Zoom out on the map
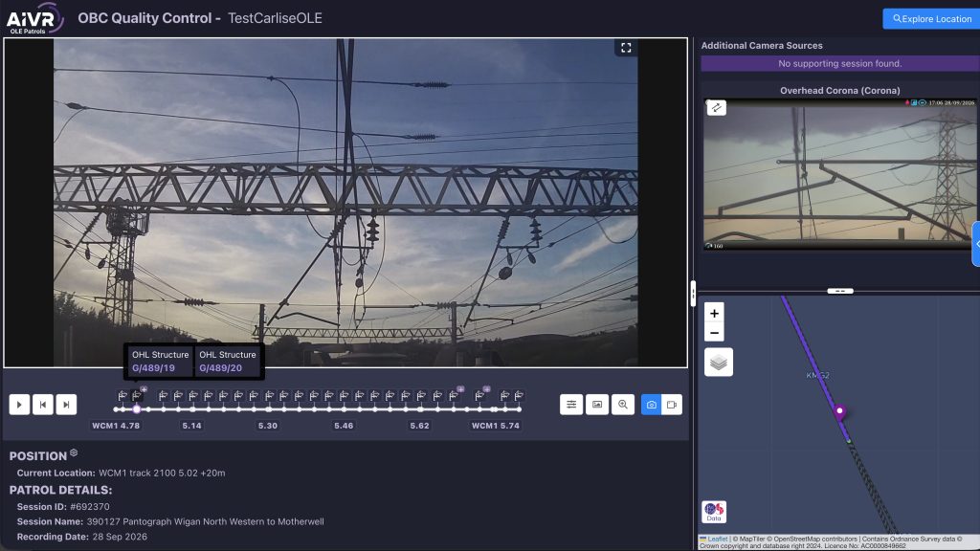980x551 pixels. 714,332
